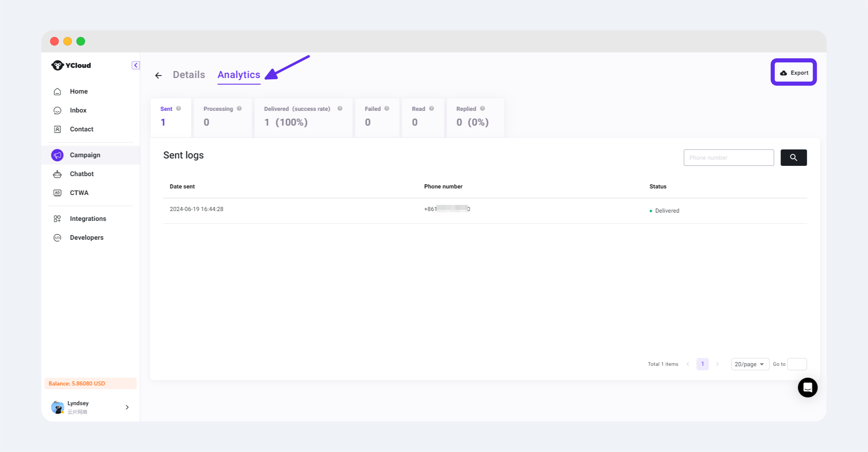The width and height of the screenshot is (868, 452).
Task: Click the Chatbot robot icon
Action: point(58,174)
